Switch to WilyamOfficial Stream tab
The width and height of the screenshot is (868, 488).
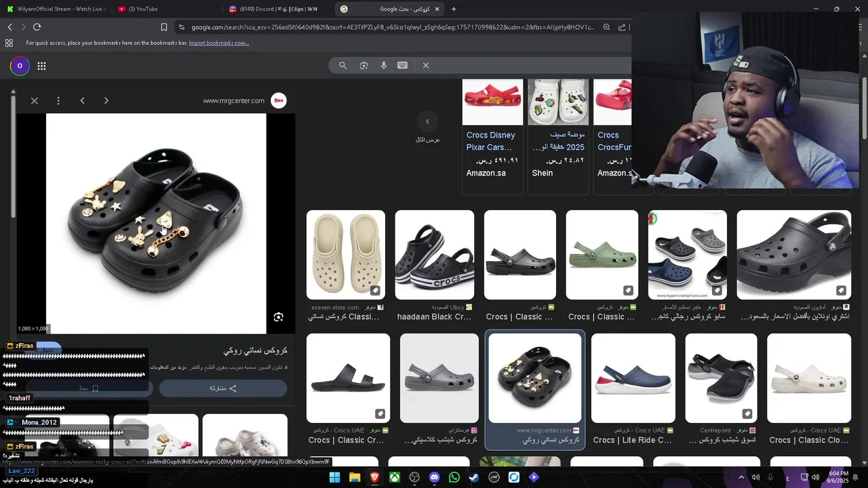coord(56,9)
